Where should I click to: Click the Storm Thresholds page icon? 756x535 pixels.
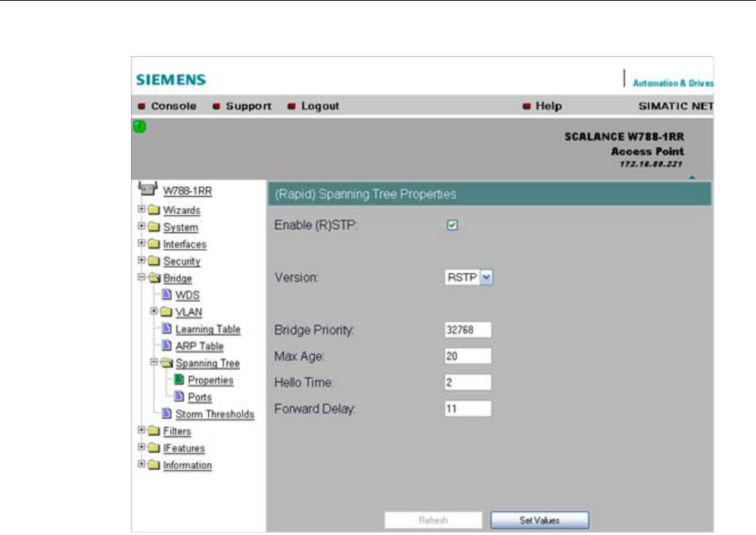[166, 413]
